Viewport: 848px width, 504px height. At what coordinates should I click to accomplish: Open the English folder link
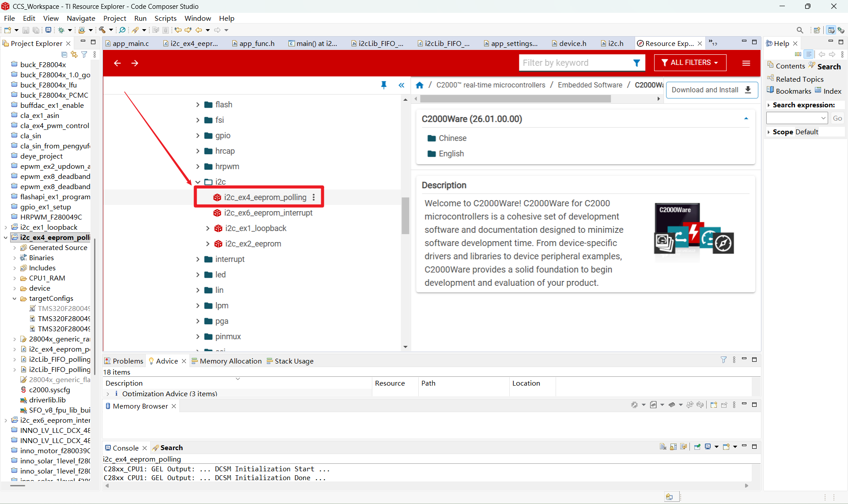pos(446,154)
